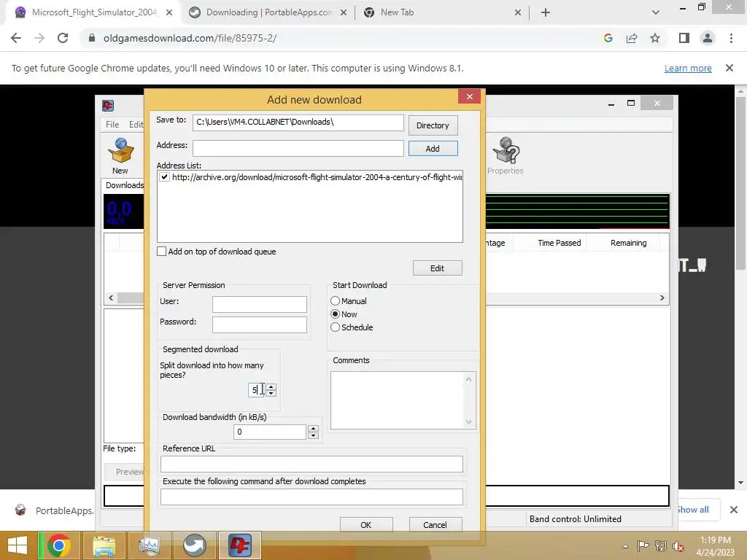
Task: Click the User field under Server Permission
Action: (x=260, y=304)
